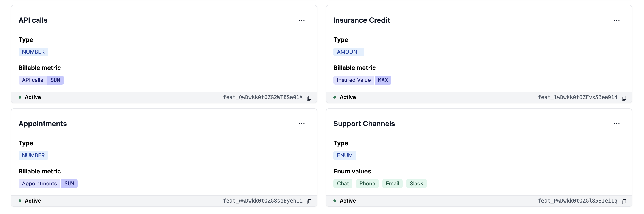Select the Email enum value
The width and height of the screenshot is (644, 214).
pyautogui.click(x=392, y=184)
